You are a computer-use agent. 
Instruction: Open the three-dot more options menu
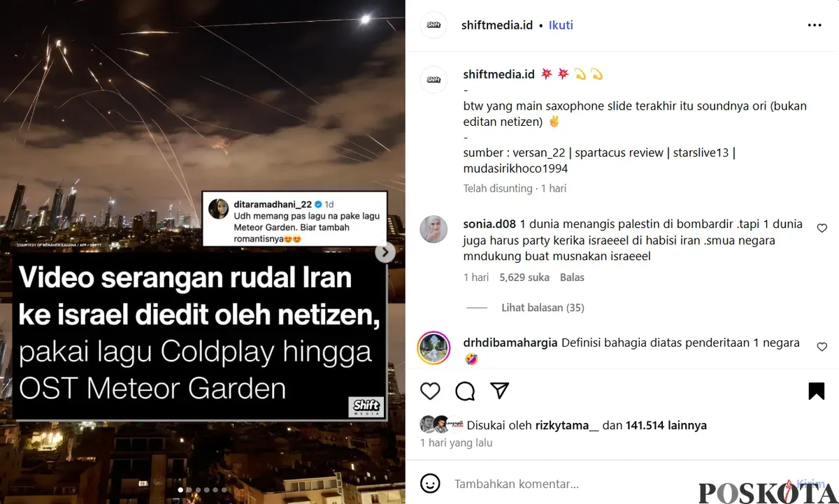[x=815, y=25]
